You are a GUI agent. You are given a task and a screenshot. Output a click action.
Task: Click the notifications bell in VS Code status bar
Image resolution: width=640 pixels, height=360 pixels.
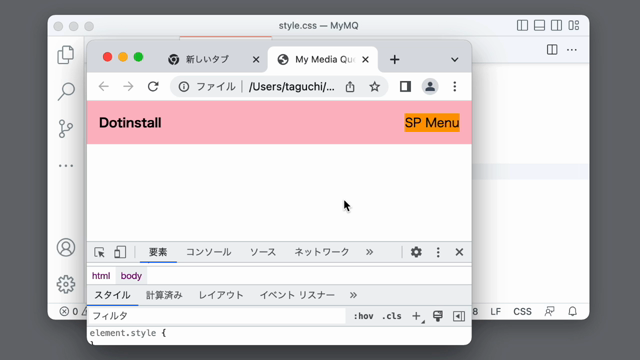pyautogui.click(x=573, y=312)
